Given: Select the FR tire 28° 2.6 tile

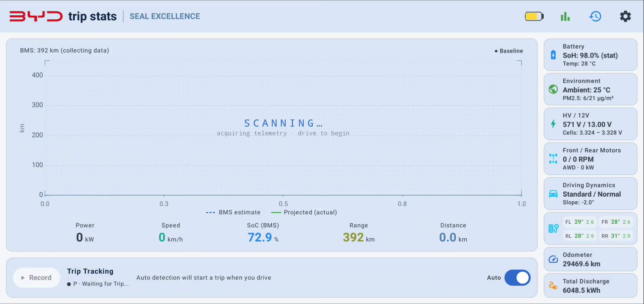Looking at the screenshot, I should click(616, 222).
